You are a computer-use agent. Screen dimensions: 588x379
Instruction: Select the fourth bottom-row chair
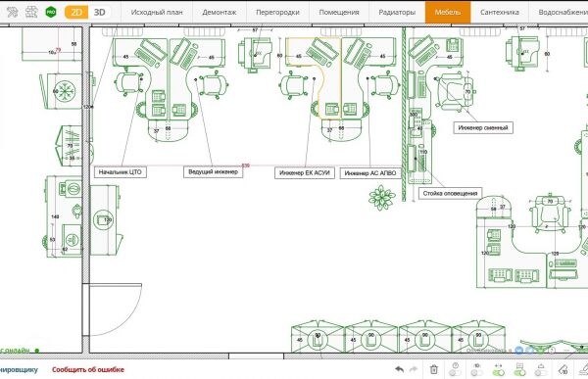478,338
